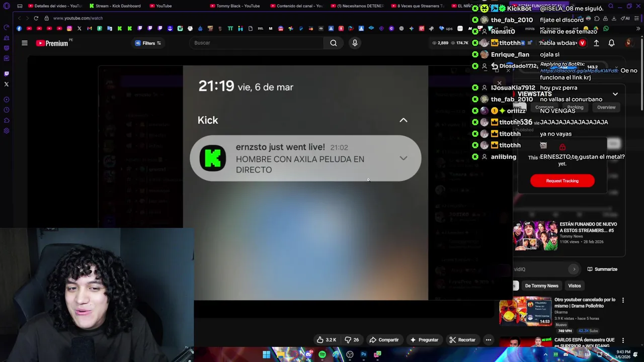Open File Explorer from the taskbar
Screen dimensions: 644x362
tap(280, 354)
